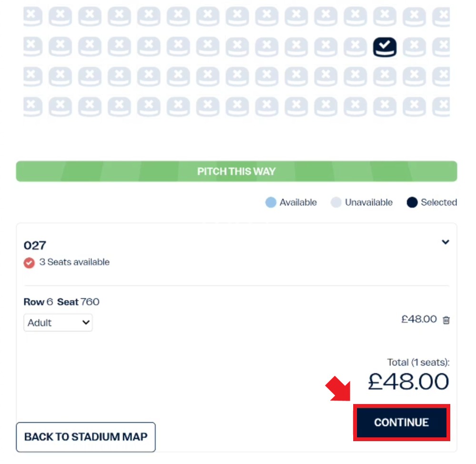Image resolution: width=476 pixels, height=464 pixels.
Task: Click unavailable seat right of the selected seat
Action: click(414, 47)
